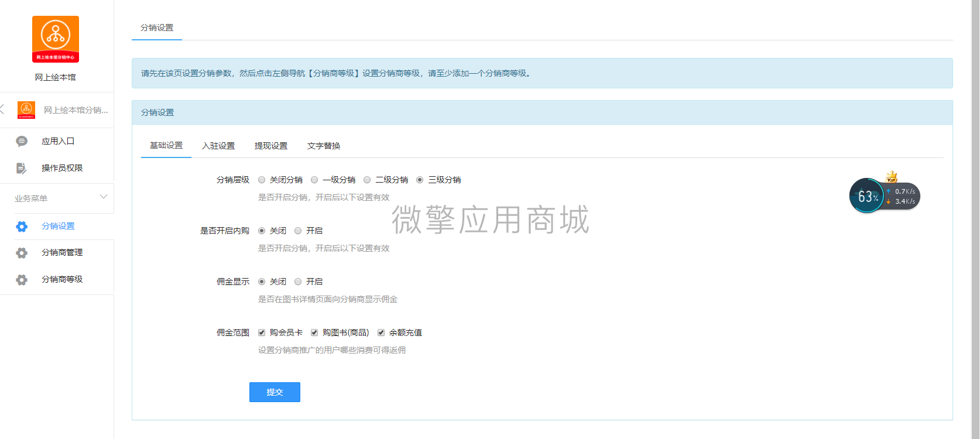Uncheck the 购图书(商品) checkbox
Screen dimensions: 980x439
click(x=314, y=332)
